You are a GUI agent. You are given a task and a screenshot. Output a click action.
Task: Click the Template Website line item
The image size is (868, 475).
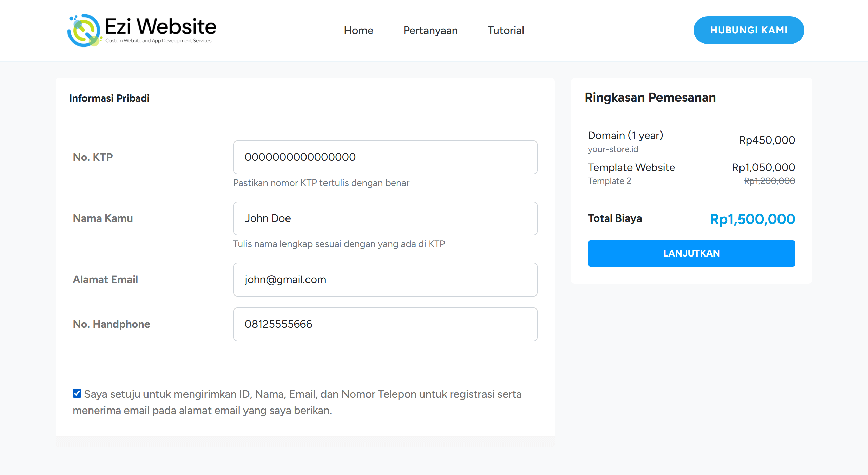[631, 168]
